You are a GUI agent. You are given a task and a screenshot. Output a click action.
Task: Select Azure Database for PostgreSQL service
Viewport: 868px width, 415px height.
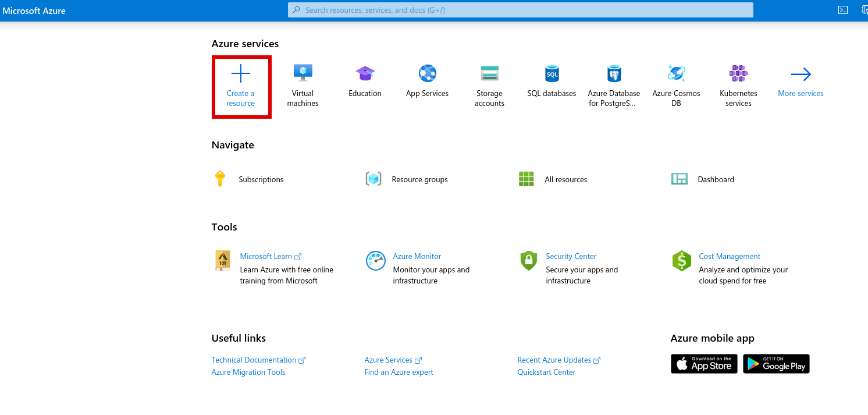click(614, 86)
